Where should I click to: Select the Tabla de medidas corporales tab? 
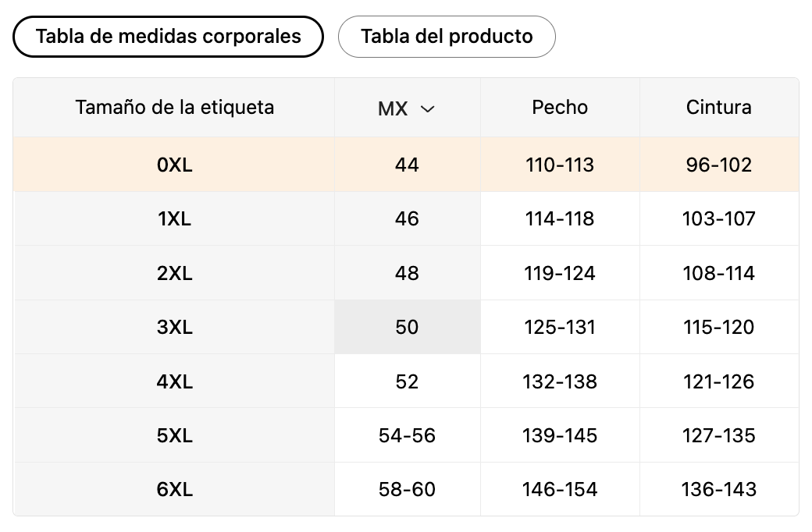[169, 37]
